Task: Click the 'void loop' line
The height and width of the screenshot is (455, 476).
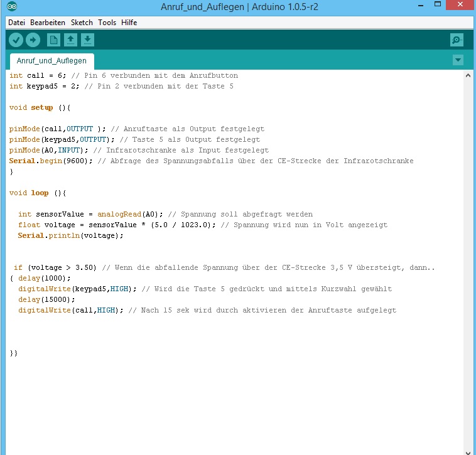Action: [x=38, y=193]
